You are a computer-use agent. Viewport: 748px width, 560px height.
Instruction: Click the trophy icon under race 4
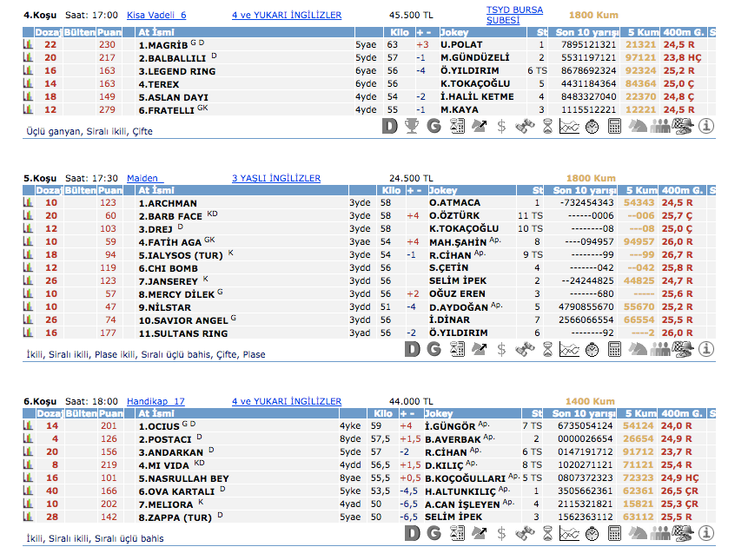click(412, 127)
